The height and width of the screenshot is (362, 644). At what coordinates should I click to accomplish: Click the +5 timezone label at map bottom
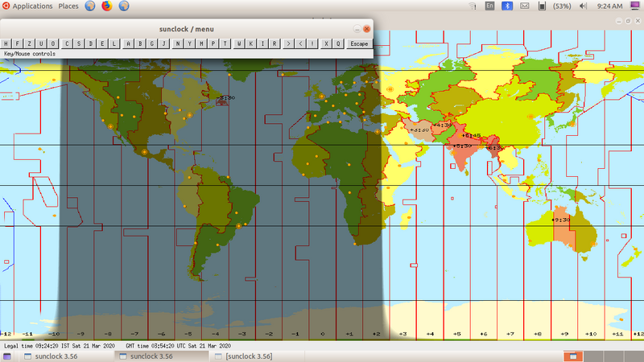click(x=456, y=334)
